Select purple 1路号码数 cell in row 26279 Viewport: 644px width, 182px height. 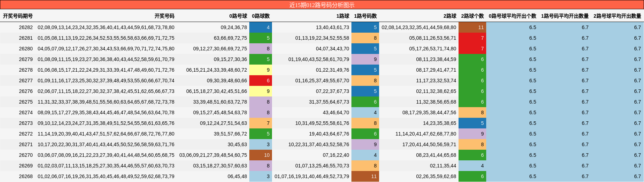pyautogui.click(x=365, y=59)
